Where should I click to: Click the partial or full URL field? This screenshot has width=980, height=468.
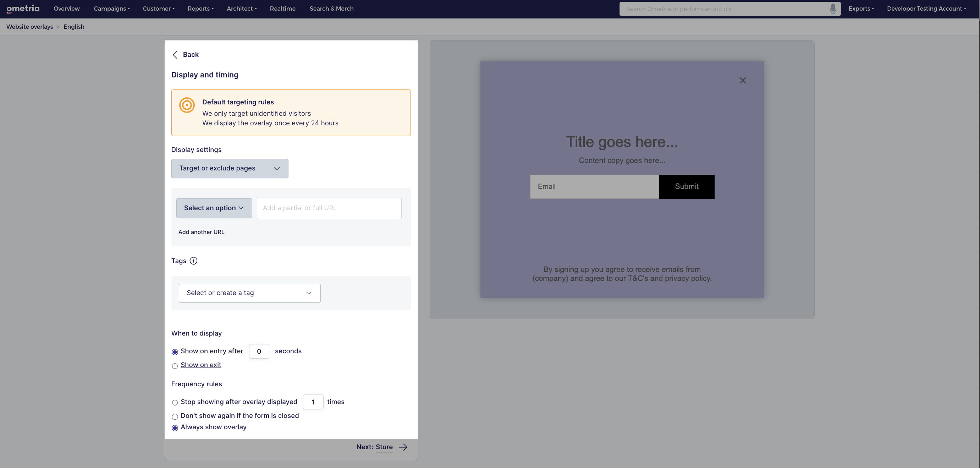click(x=329, y=208)
